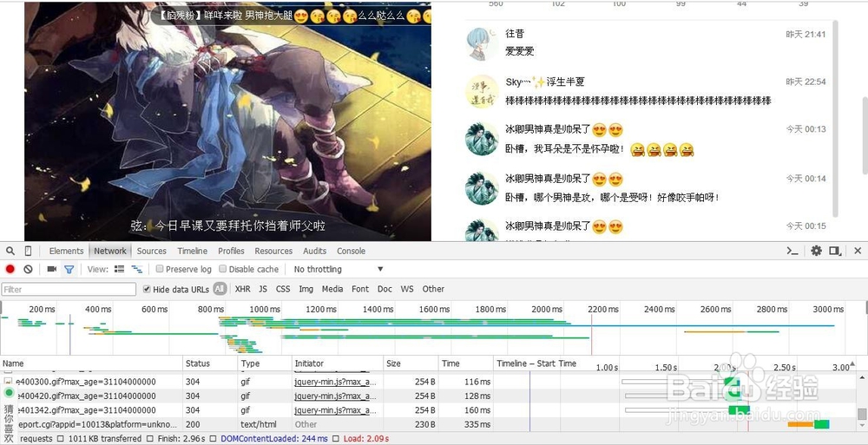
Task: Open the Profiles tab
Action: pyautogui.click(x=231, y=251)
